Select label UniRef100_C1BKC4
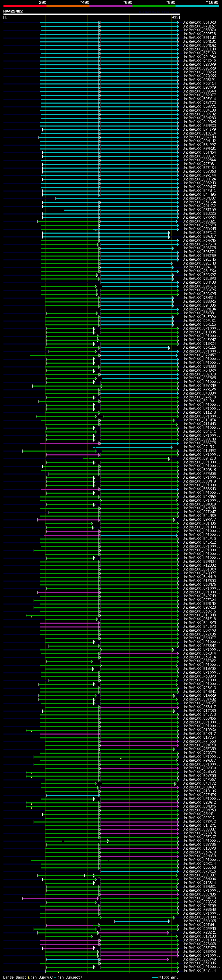This screenshot has width=222, height=980. [199, 344]
